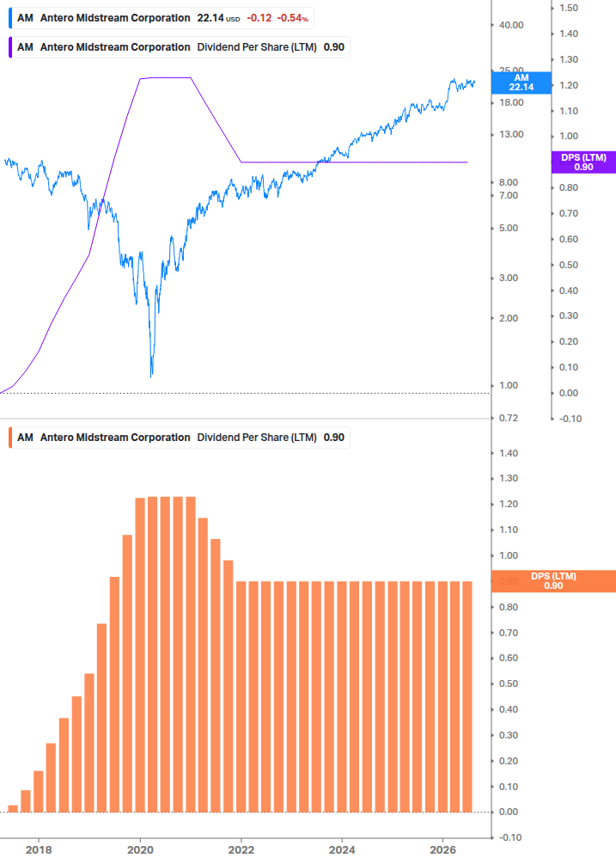Select the purple Dividend Per Share legend
This screenshot has height=864, width=616.
coord(180,47)
